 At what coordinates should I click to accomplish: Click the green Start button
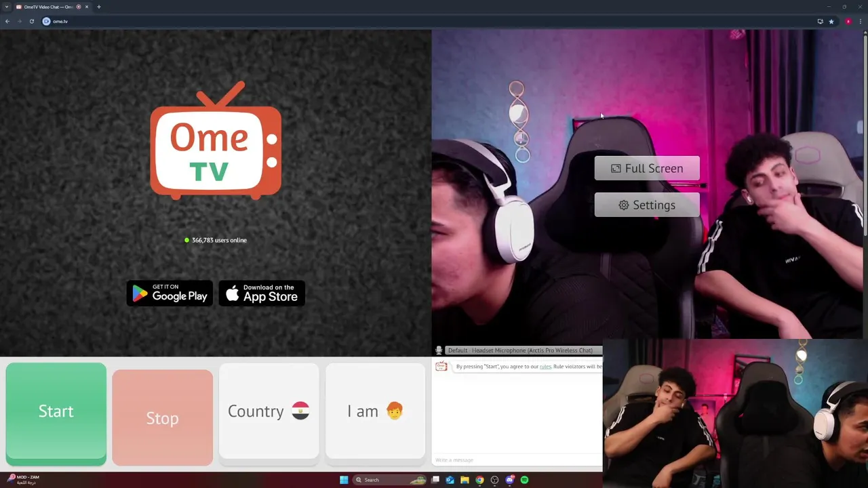(x=56, y=413)
